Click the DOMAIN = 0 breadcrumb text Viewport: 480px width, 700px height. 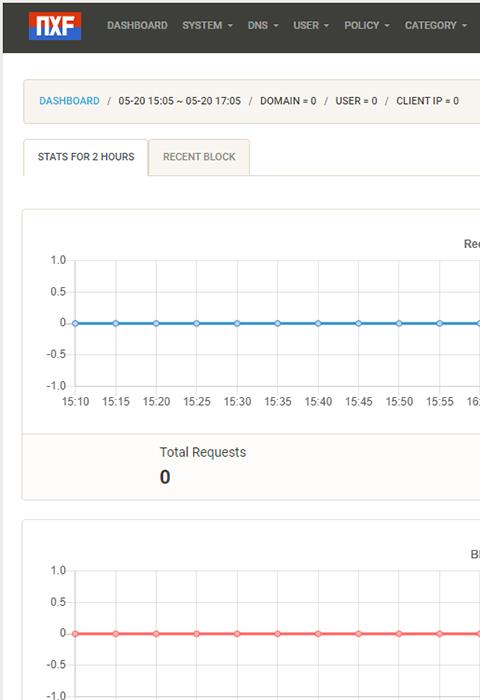pyautogui.click(x=288, y=101)
